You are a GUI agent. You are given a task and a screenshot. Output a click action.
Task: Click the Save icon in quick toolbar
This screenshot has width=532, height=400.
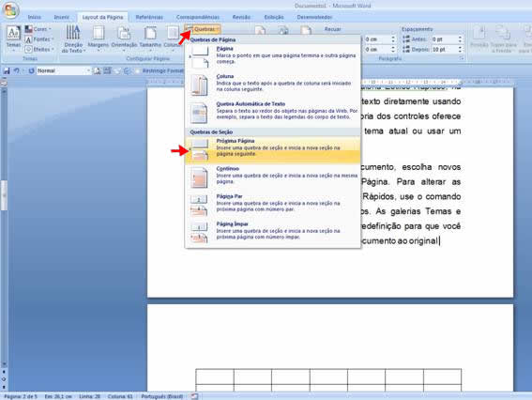7,70
